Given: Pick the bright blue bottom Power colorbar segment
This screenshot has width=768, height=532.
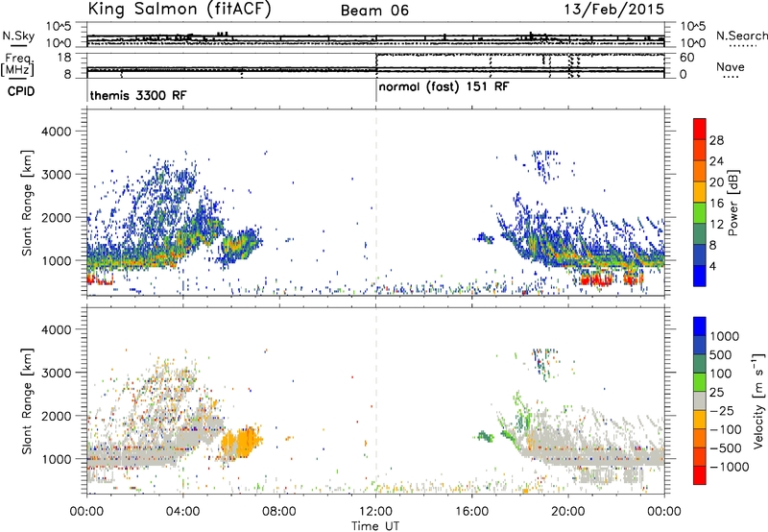Looking at the screenshot, I should (x=700, y=276).
